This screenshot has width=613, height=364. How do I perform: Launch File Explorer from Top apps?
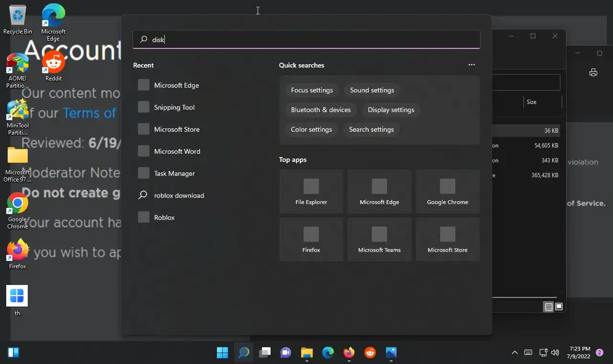(311, 192)
